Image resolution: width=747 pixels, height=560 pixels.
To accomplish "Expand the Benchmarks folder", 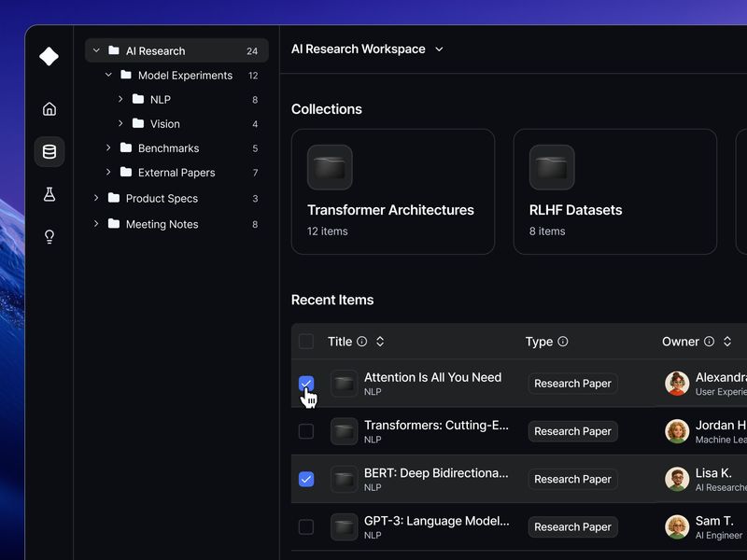I will 107,147.
